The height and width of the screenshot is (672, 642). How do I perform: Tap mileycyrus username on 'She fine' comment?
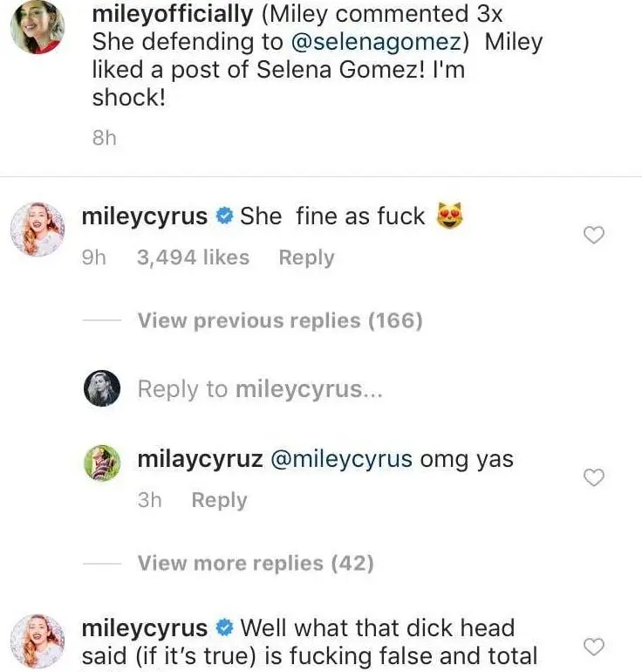coord(144,216)
